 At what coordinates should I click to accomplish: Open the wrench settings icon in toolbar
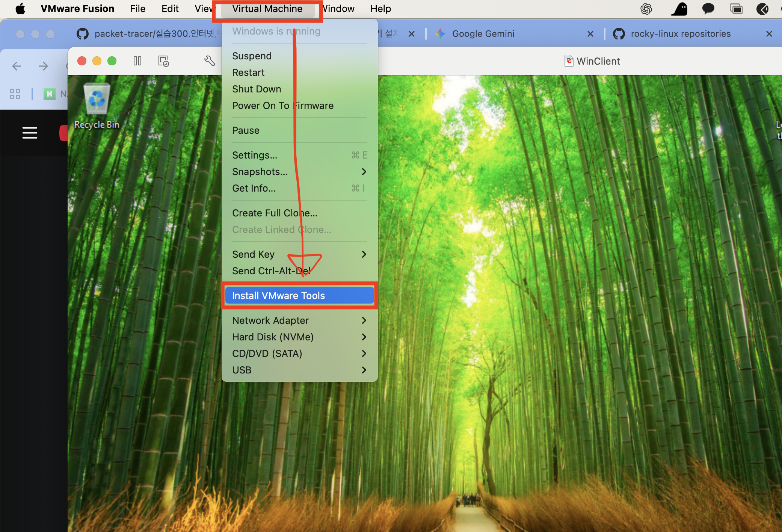[x=209, y=61]
